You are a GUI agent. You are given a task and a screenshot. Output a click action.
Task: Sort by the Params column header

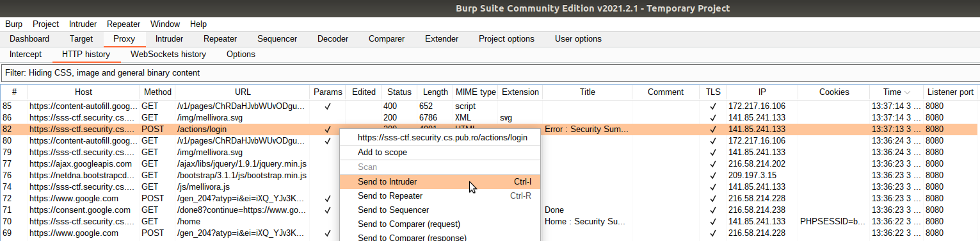click(x=328, y=92)
